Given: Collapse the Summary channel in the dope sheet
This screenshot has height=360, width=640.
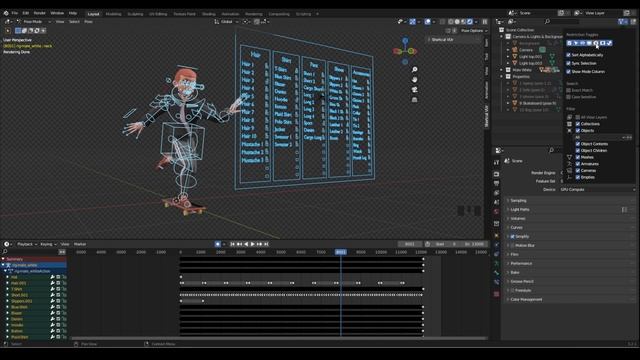Looking at the screenshot, I should click(3, 259).
